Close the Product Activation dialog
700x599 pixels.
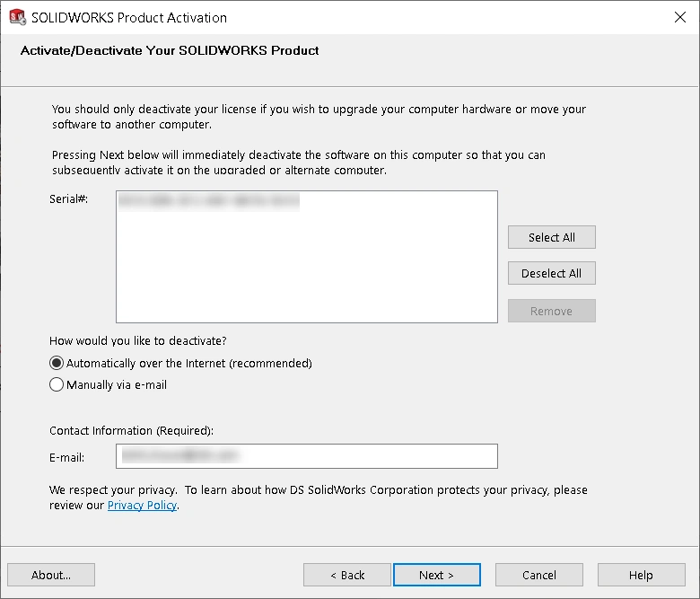point(679,17)
